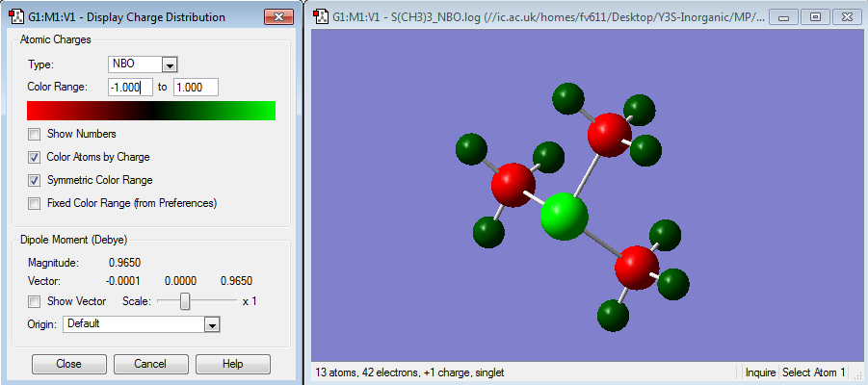The height and width of the screenshot is (385, 868).
Task: Click the Close button in the dialog
Action: [68, 364]
